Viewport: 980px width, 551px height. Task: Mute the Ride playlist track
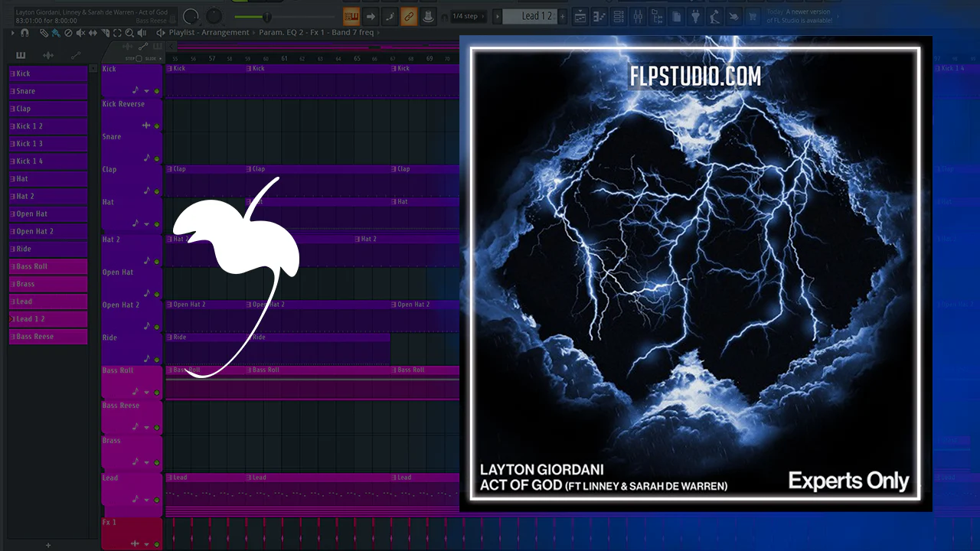(x=157, y=360)
